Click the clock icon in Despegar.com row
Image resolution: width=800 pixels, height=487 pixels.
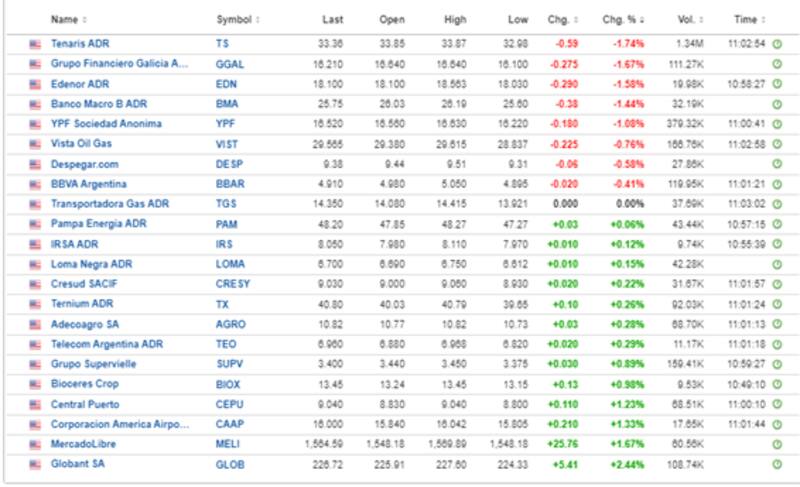click(776, 164)
